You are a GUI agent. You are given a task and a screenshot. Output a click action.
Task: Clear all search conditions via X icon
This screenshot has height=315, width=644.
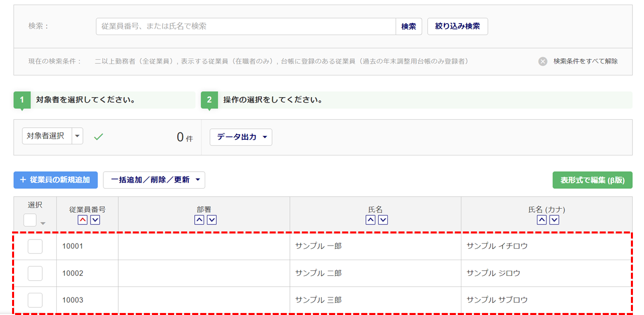(543, 61)
